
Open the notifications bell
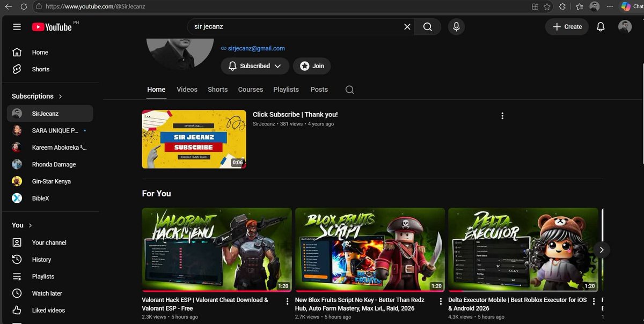click(x=601, y=27)
